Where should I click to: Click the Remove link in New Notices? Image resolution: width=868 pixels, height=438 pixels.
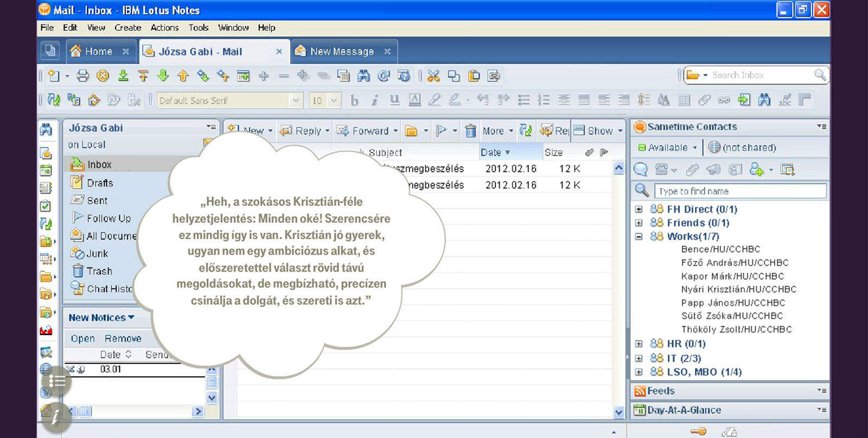click(123, 338)
